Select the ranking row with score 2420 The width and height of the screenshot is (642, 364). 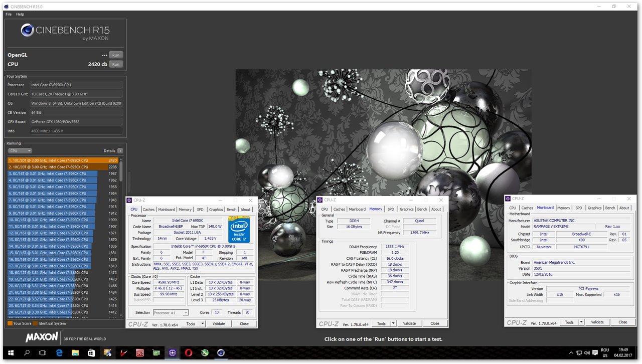pyautogui.click(x=63, y=160)
